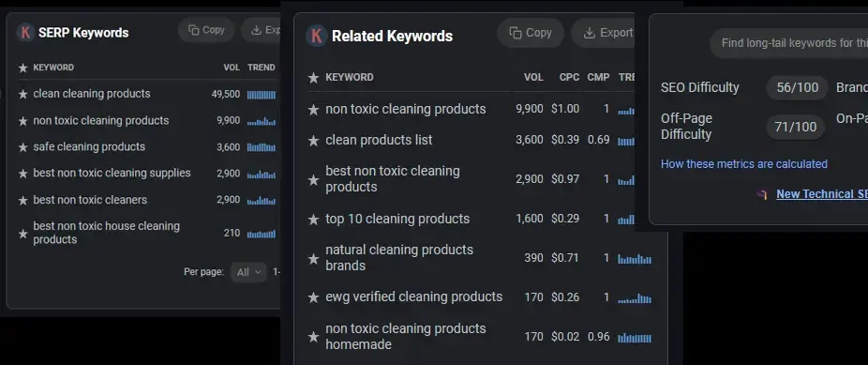Click the 49,500 volume value
This screenshot has width=868, height=365.
[x=226, y=94]
